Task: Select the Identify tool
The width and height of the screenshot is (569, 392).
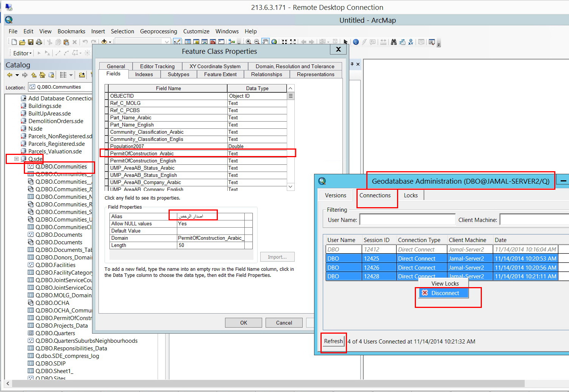Action: [356, 42]
